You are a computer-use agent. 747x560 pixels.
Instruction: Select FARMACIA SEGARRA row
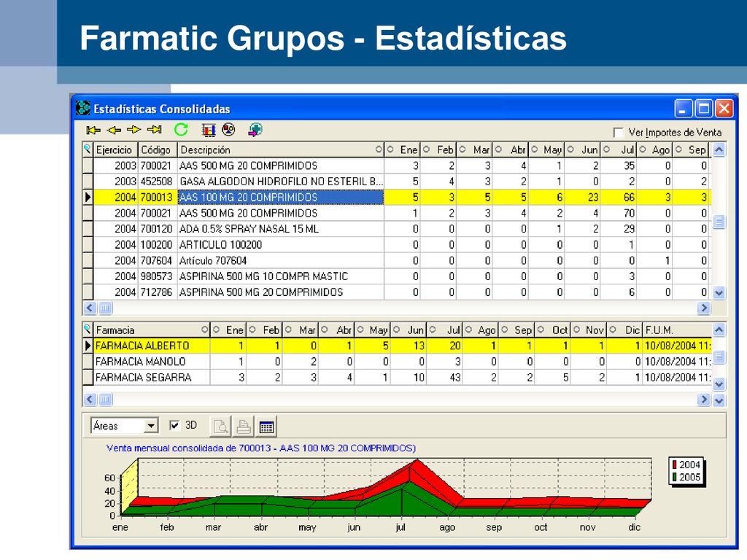coord(398,377)
